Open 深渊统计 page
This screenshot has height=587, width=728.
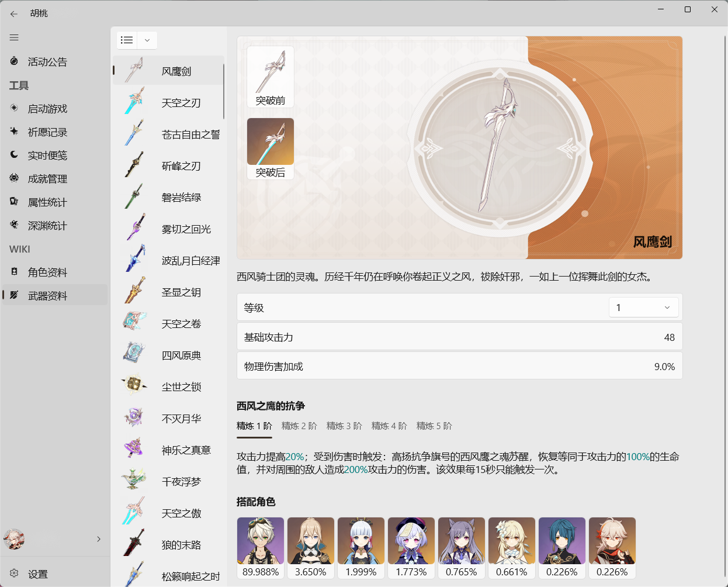coord(55,226)
